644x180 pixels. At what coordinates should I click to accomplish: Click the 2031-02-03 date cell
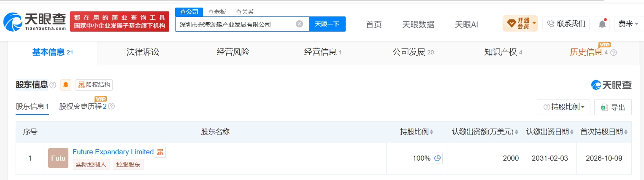pyautogui.click(x=550, y=159)
